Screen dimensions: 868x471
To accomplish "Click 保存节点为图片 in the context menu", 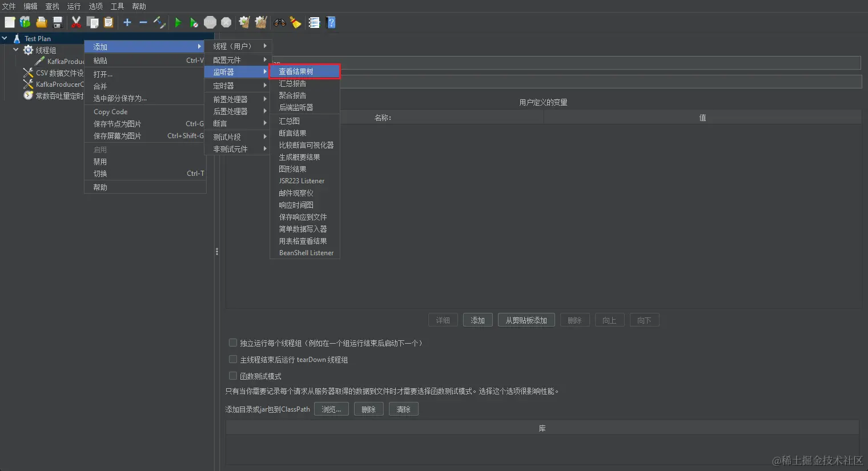I will (145, 124).
